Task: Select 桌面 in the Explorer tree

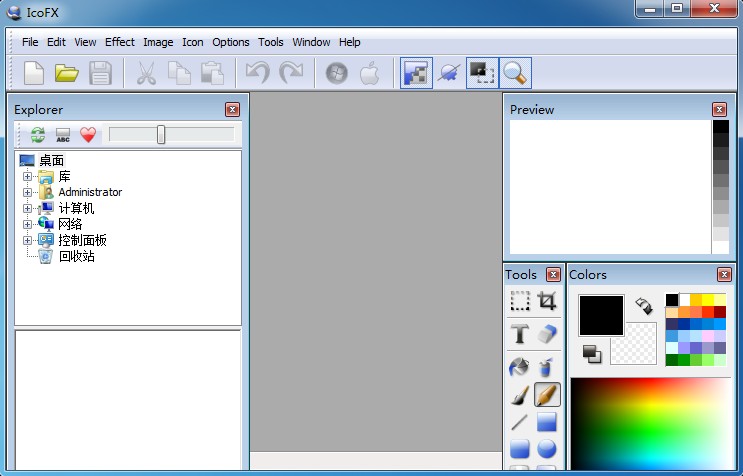Action: click(x=51, y=161)
